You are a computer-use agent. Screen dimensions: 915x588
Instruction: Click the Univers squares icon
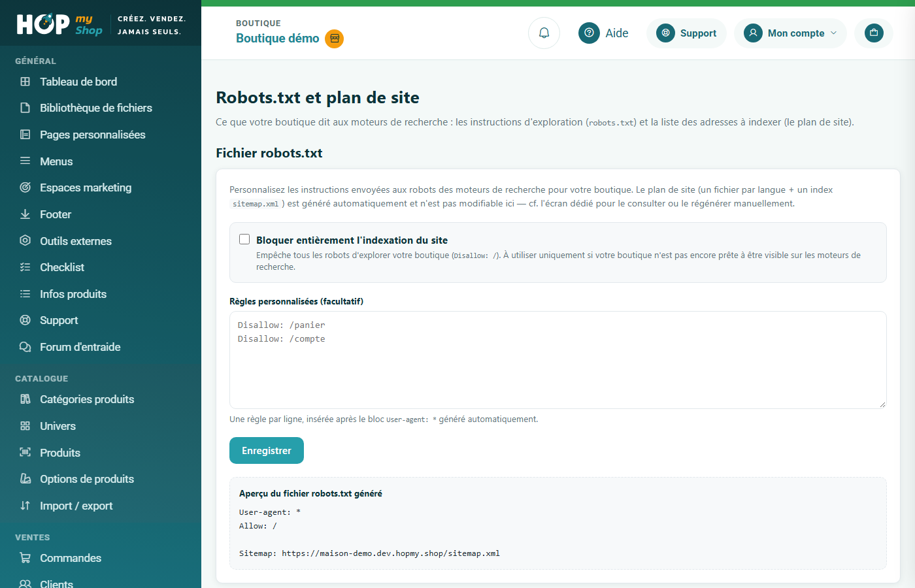click(25, 426)
